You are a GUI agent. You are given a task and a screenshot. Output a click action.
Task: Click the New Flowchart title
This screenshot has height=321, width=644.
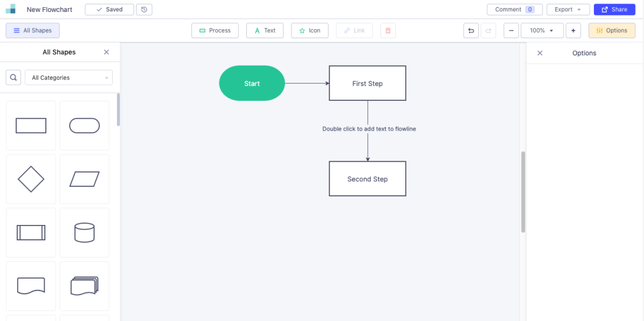click(x=49, y=10)
